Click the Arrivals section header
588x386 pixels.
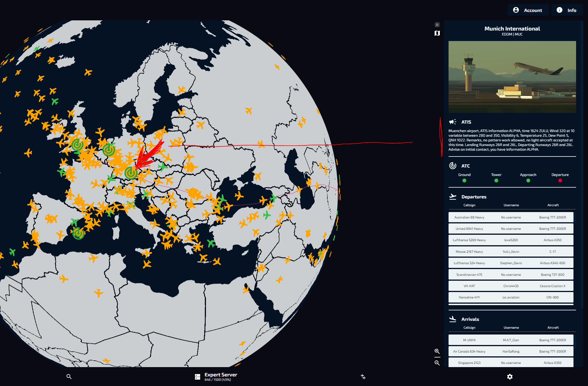click(x=470, y=319)
